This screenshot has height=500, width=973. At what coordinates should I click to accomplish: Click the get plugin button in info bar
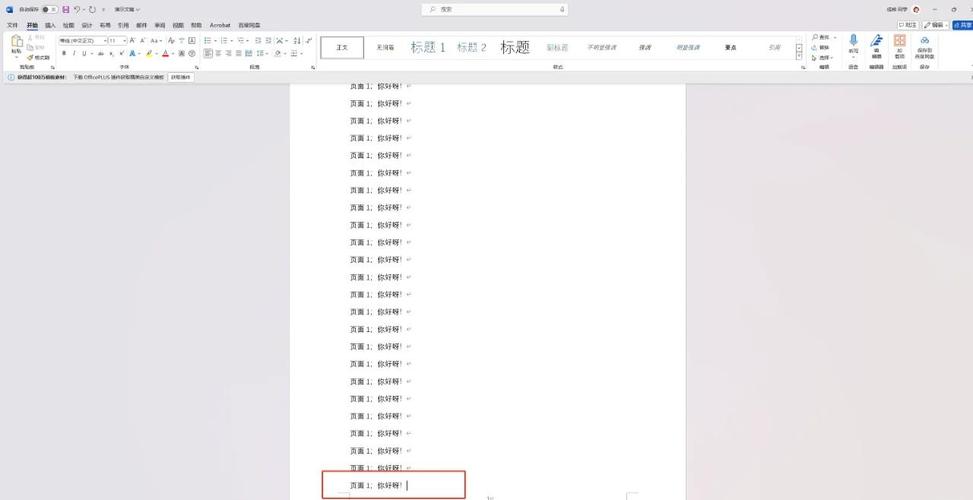click(181, 78)
